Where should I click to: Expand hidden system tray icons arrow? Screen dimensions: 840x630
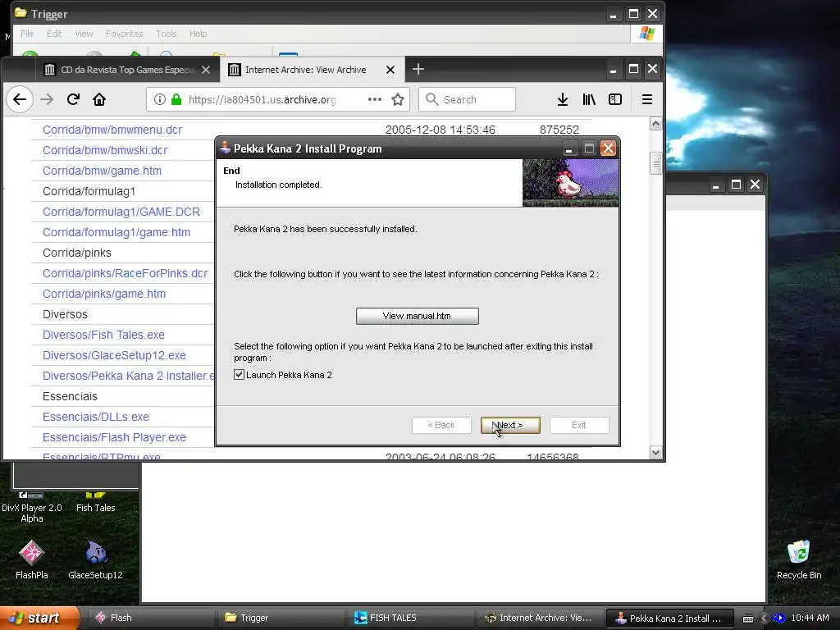[765, 619]
